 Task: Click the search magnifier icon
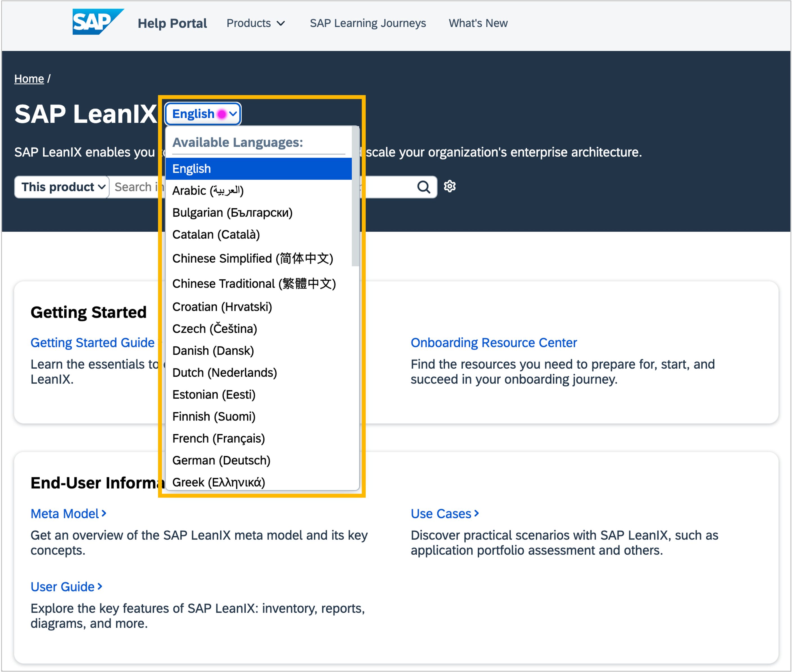click(424, 187)
